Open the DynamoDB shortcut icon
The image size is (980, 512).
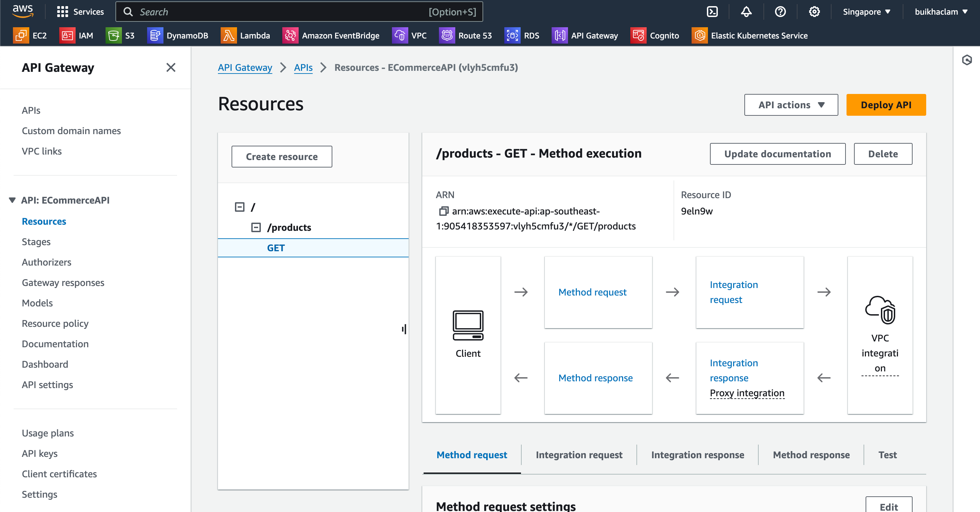[155, 35]
